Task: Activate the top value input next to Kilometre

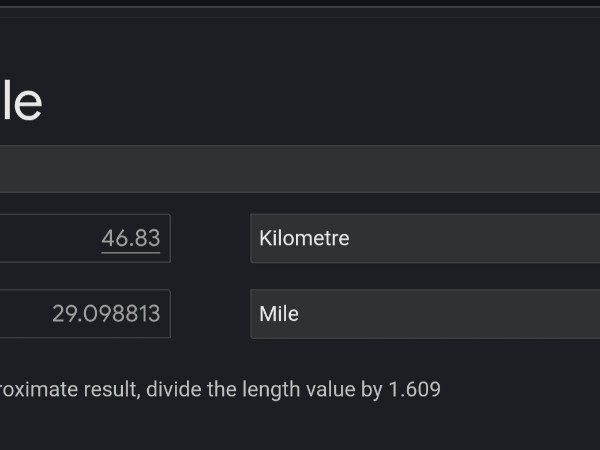Action: (x=85, y=238)
